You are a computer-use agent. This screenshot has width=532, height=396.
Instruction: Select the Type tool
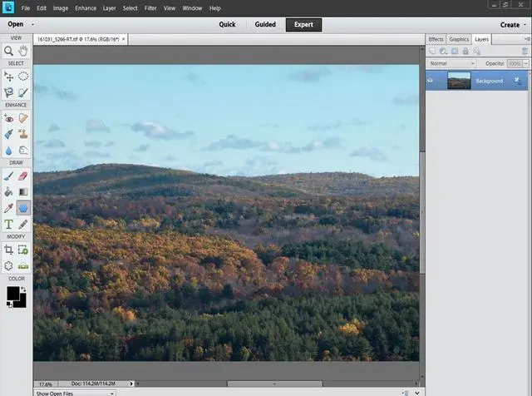point(8,224)
